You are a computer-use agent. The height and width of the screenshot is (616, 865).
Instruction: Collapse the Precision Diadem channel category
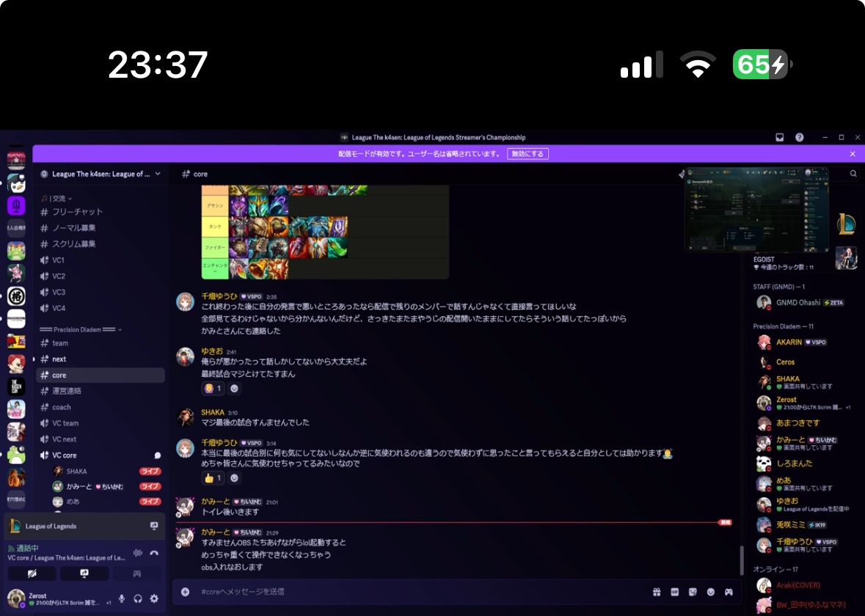[x=81, y=330]
